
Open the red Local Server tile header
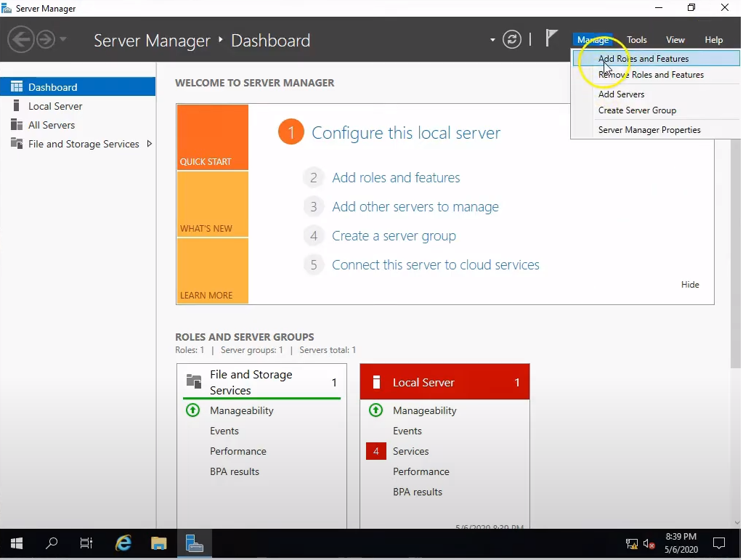[x=444, y=382]
